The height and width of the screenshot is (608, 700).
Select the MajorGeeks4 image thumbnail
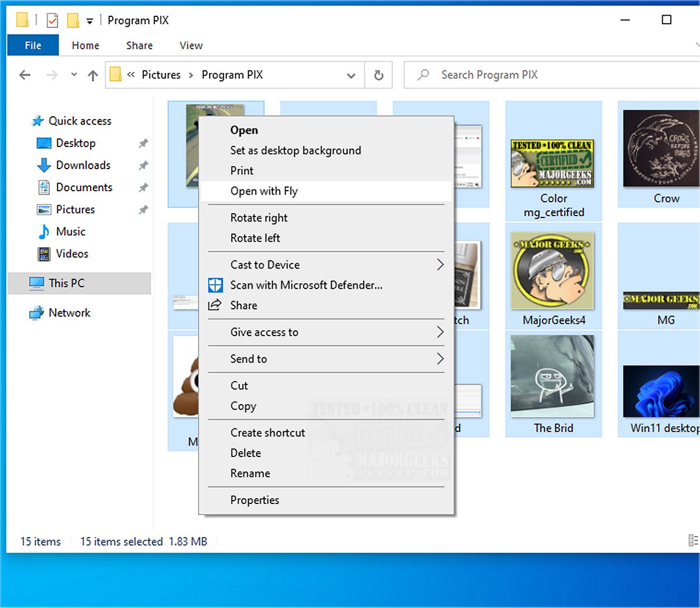click(x=552, y=271)
